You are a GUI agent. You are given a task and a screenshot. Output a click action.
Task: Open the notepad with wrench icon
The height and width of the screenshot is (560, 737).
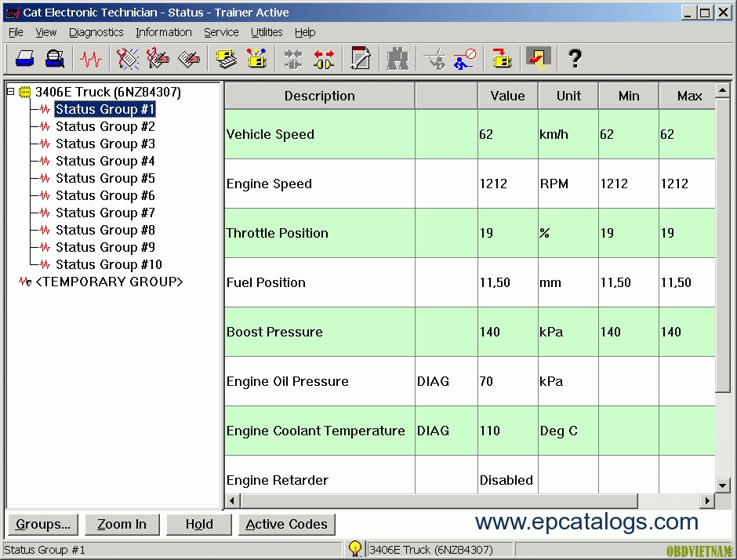[x=361, y=59]
